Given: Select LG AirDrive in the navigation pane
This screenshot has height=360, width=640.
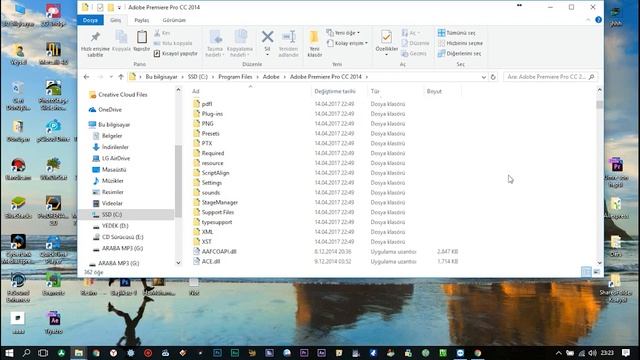Looking at the screenshot, I should [x=111, y=158].
